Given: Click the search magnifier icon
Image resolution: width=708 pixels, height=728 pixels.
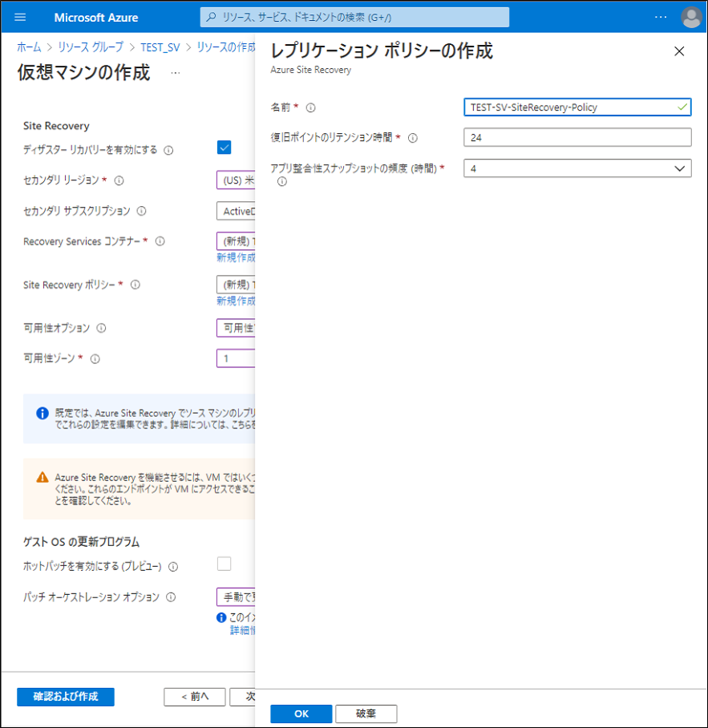Looking at the screenshot, I should click(211, 17).
